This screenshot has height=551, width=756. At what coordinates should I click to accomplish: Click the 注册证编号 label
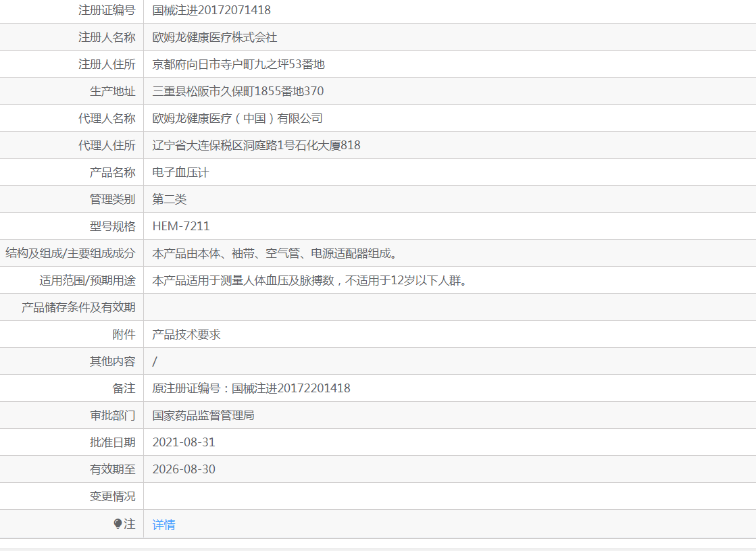tap(107, 10)
